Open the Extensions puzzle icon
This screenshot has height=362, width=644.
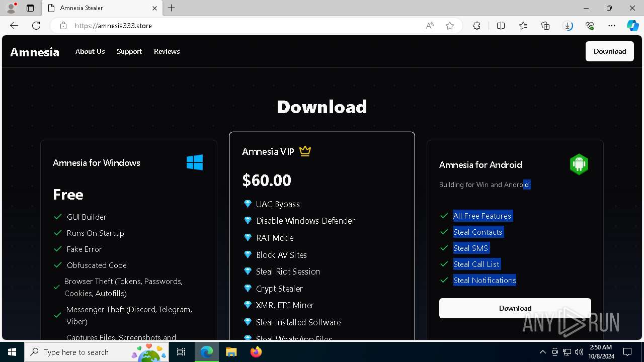[476, 26]
